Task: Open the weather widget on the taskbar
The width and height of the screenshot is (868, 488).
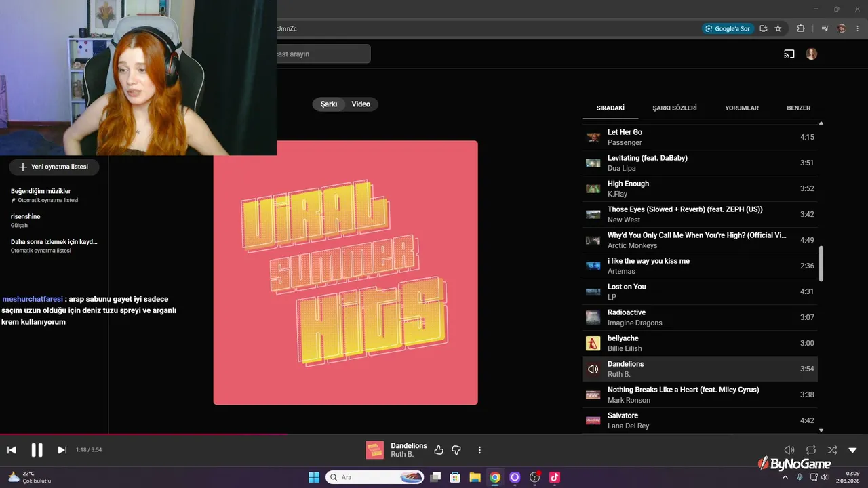Action: (31, 477)
